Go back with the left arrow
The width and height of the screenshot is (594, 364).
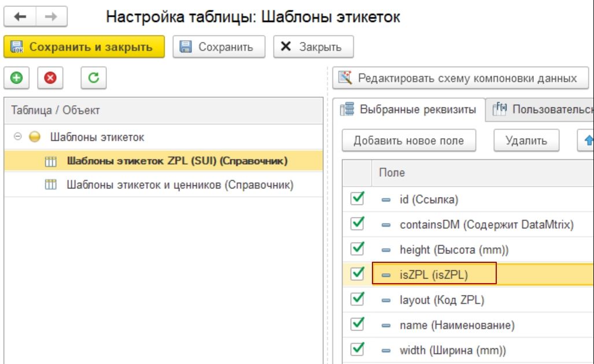20,17
